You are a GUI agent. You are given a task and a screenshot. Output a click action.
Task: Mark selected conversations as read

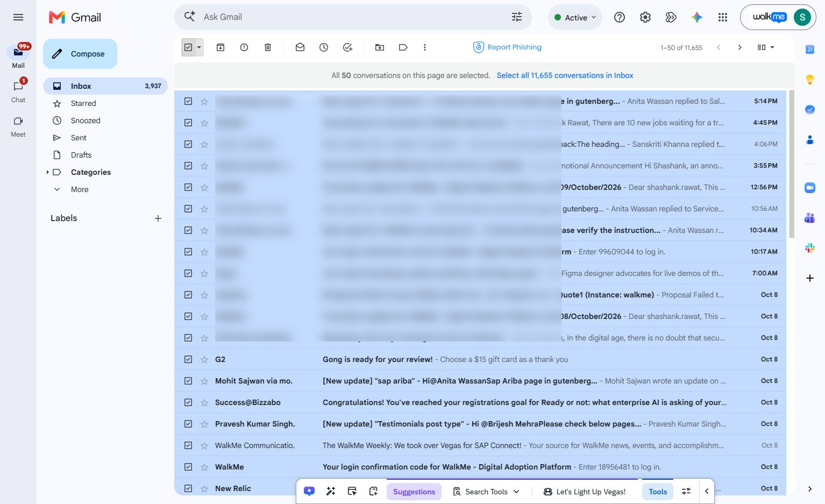(x=300, y=47)
